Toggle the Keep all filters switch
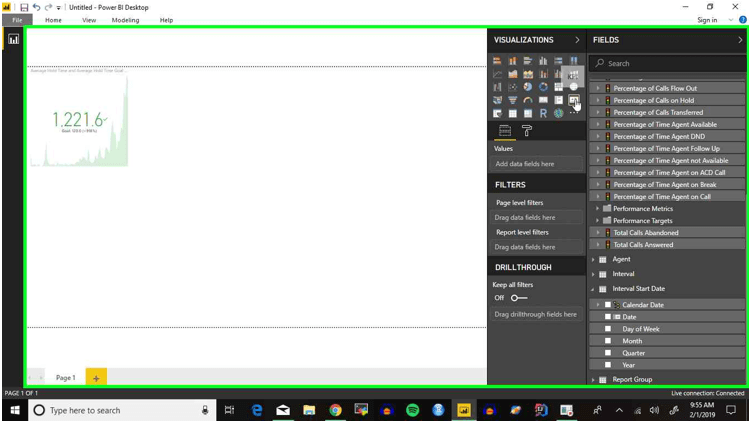 pyautogui.click(x=519, y=297)
